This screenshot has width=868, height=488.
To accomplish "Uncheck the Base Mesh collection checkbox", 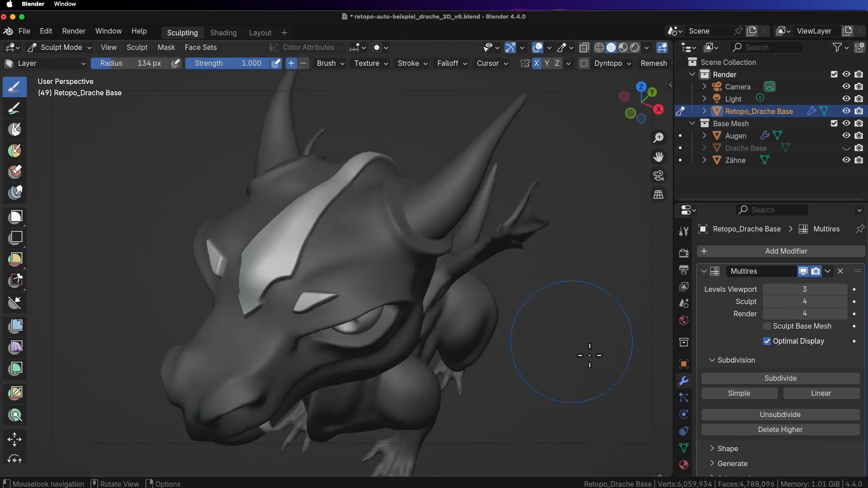I will coord(834,123).
